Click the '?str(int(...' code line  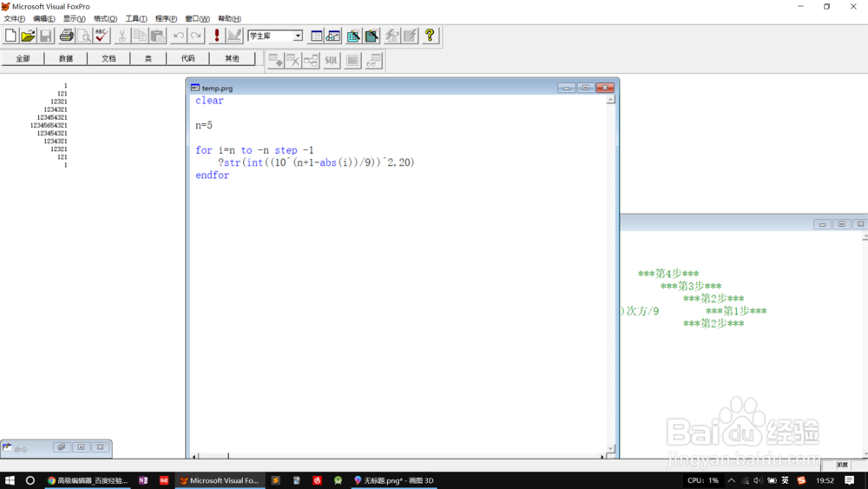[316, 162]
